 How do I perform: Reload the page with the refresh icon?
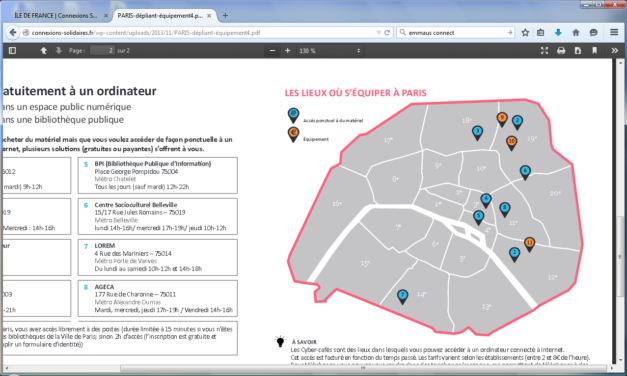pos(387,33)
